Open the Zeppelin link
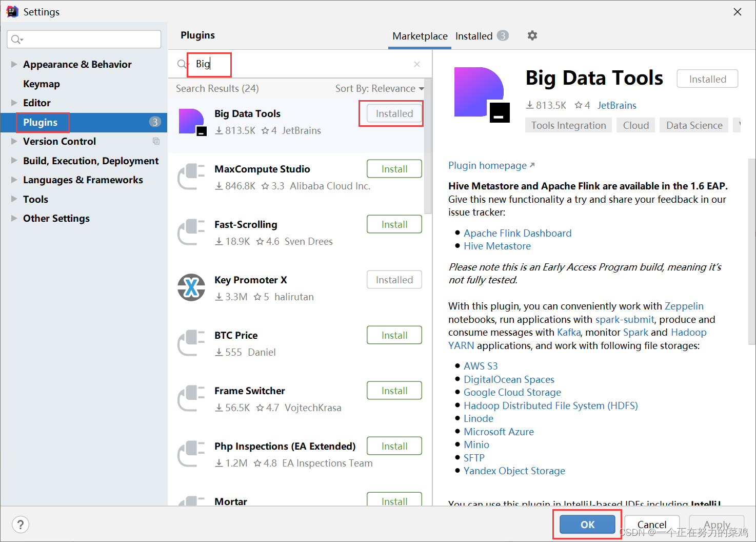The image size is (756, 542). point(684,306)
